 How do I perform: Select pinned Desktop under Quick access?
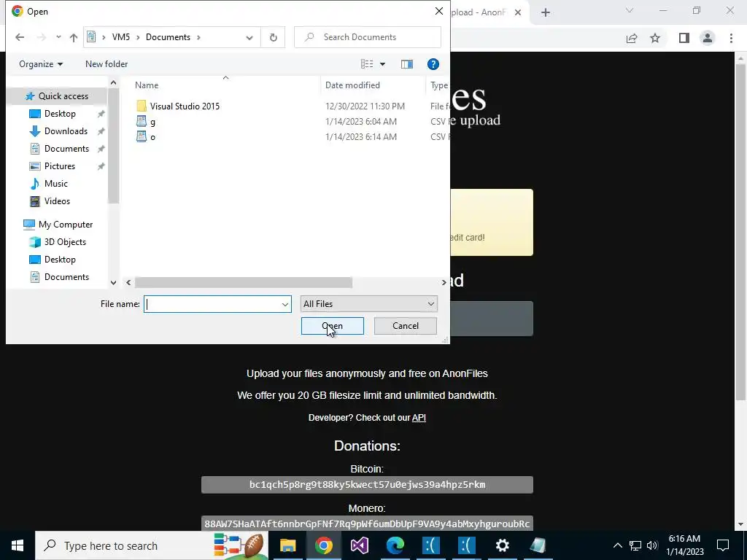pos(60,114)
